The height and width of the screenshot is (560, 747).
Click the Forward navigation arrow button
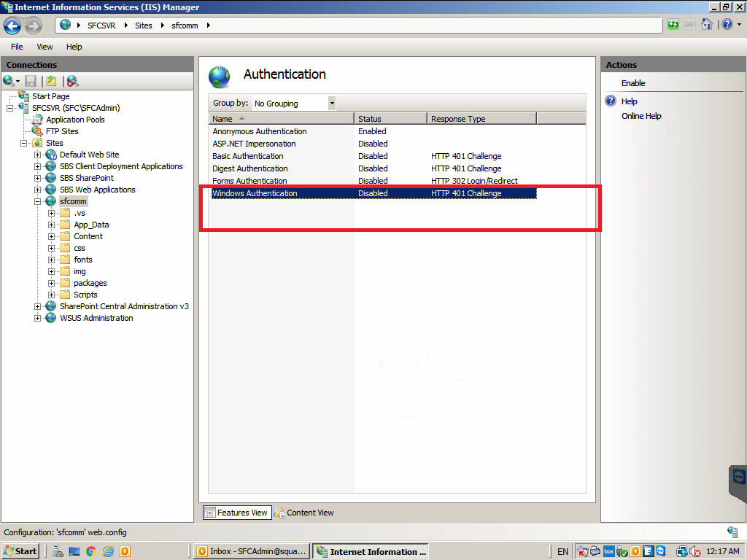coord(34,26)
